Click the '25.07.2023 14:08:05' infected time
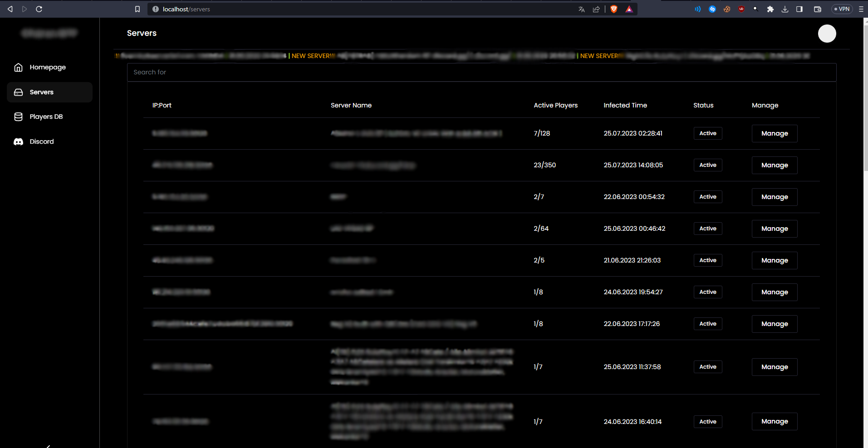The width and height of the screenshot is (868, 448). point(633,165)
